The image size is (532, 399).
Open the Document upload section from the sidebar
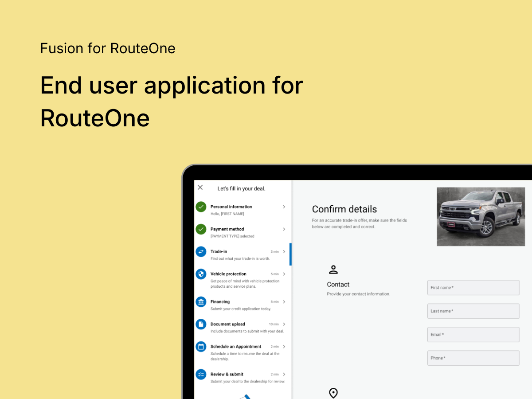click(227, 324)
